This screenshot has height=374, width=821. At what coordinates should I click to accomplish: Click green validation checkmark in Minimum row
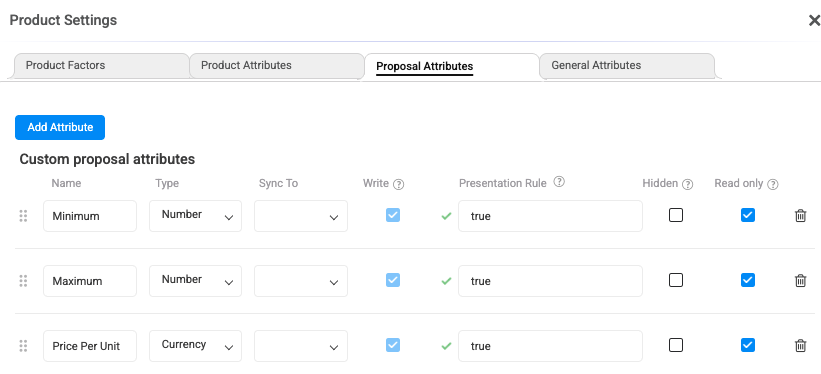coord(446,216)
